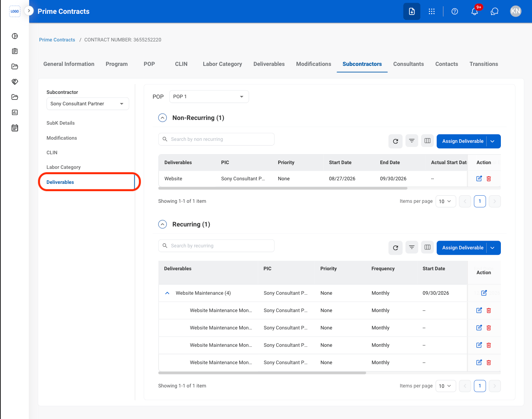Click Non-Recurring table horizontal scrollbar
The image size is (532, 419).
(x=283, y=189)
